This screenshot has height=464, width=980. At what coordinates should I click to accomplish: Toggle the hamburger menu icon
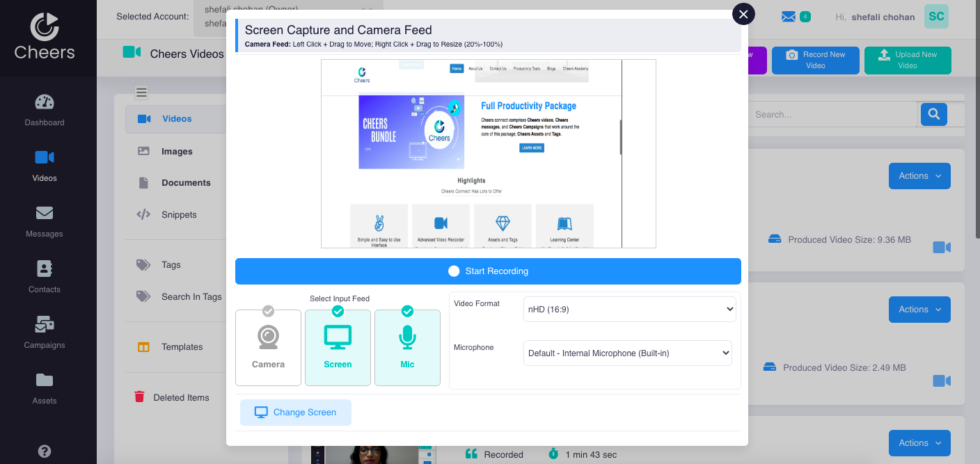141,93
